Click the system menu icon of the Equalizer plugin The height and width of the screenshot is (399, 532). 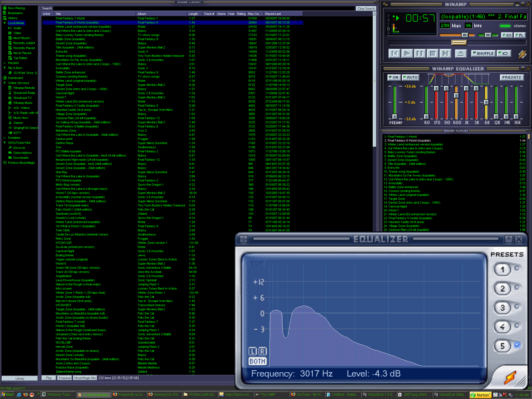244,239
